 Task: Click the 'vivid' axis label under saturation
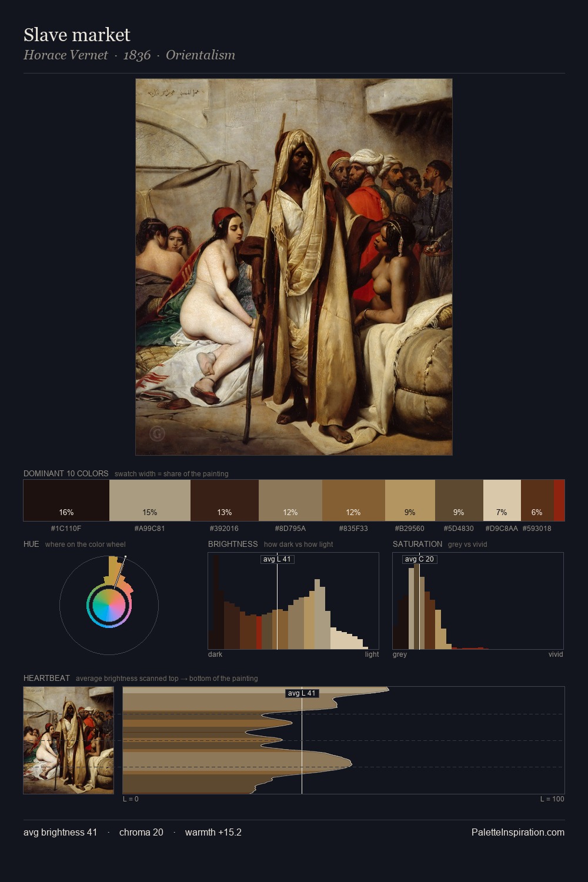click(556, 654)
